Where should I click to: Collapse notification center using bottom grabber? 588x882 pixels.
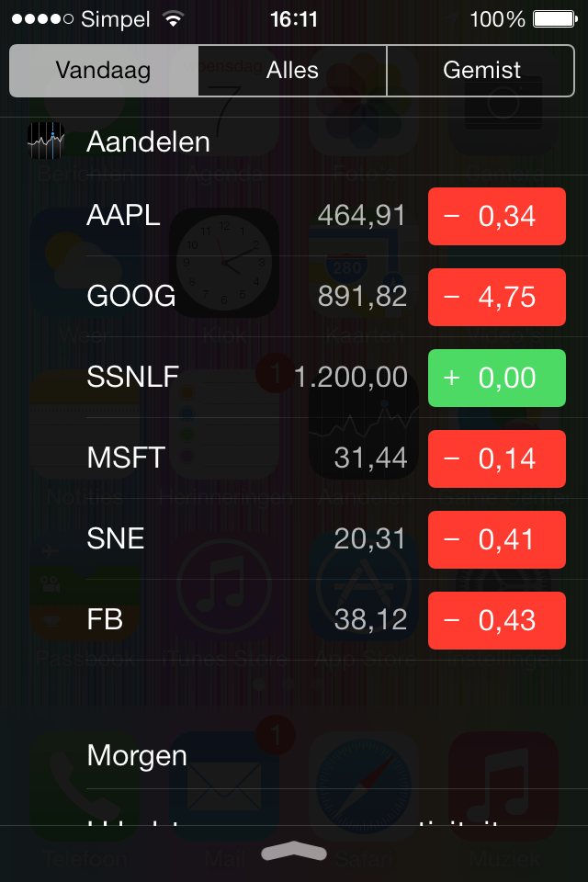pos(294,852)
